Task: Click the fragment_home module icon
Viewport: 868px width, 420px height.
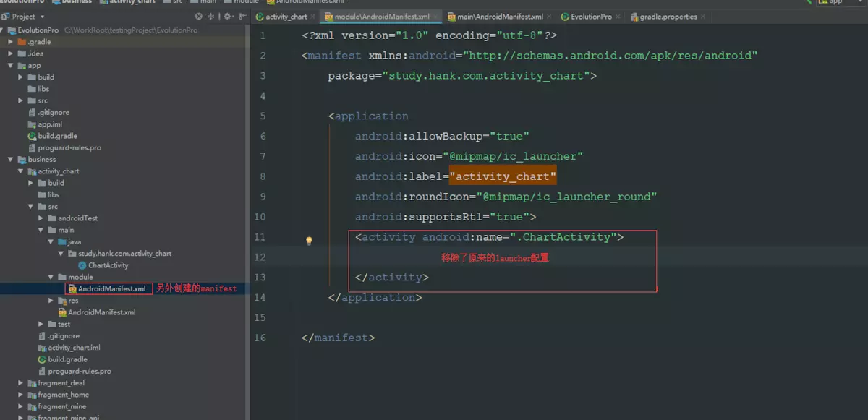Action: point(32,395)
